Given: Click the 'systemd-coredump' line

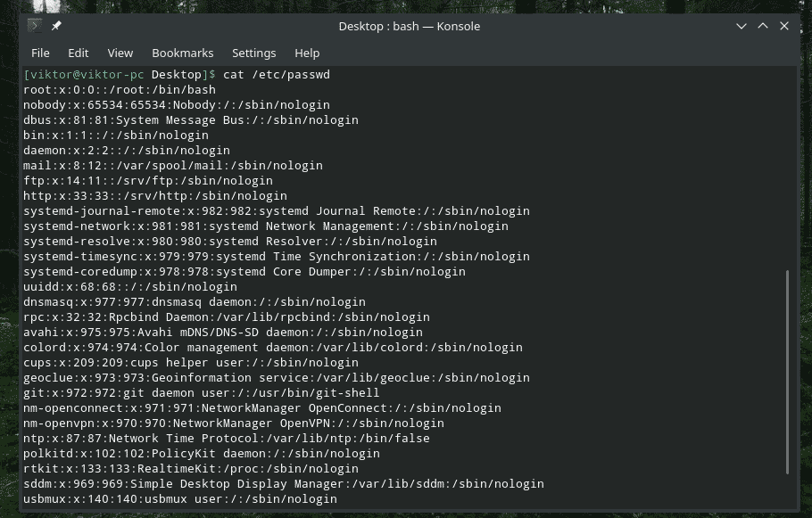Looking at the screenshot, I should click(244, 272).
